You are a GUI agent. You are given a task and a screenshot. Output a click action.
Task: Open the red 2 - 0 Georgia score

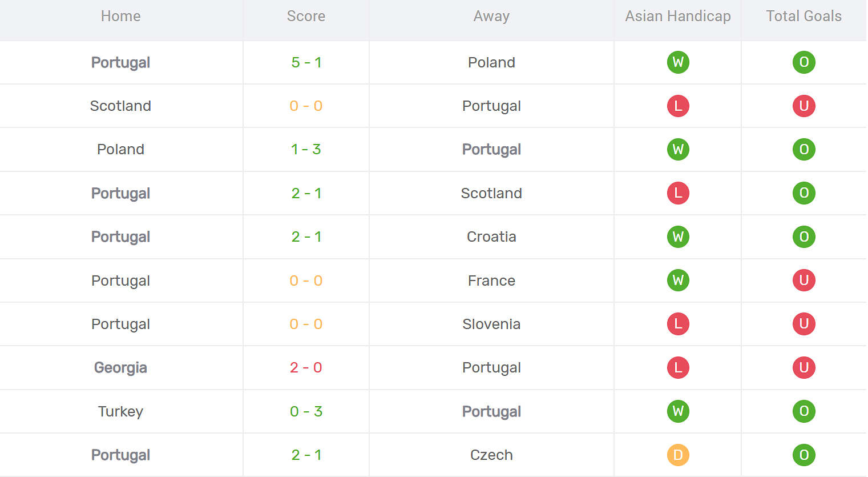coord(306,367)
